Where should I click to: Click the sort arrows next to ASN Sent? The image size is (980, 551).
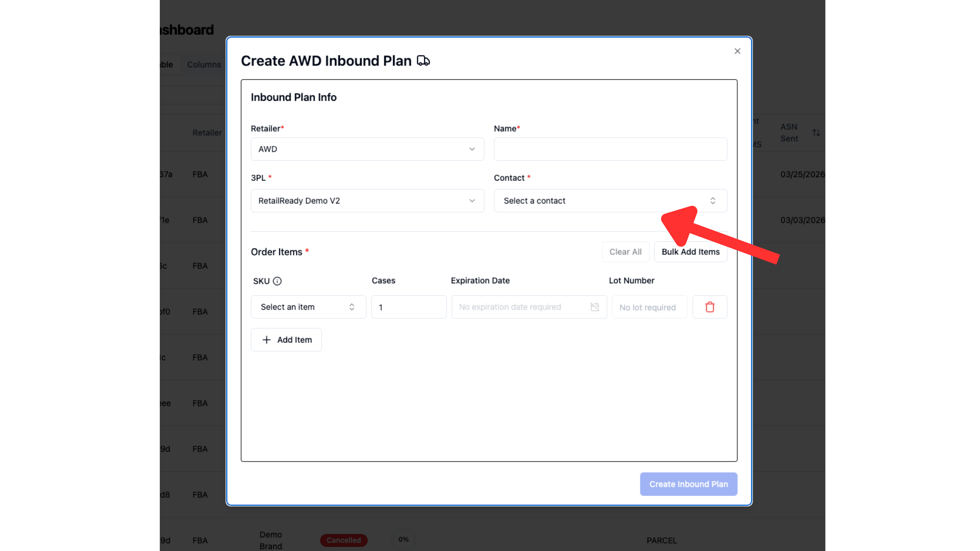816,133
